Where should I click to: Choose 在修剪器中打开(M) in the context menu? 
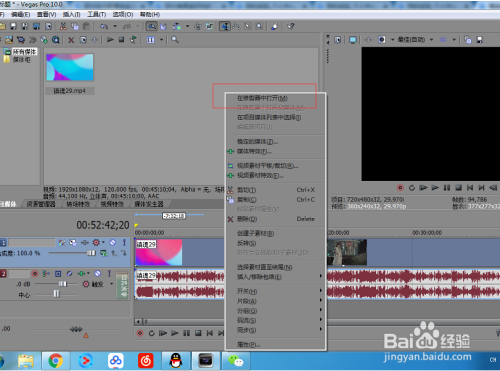pyautogui.click(x=276, y=98)
